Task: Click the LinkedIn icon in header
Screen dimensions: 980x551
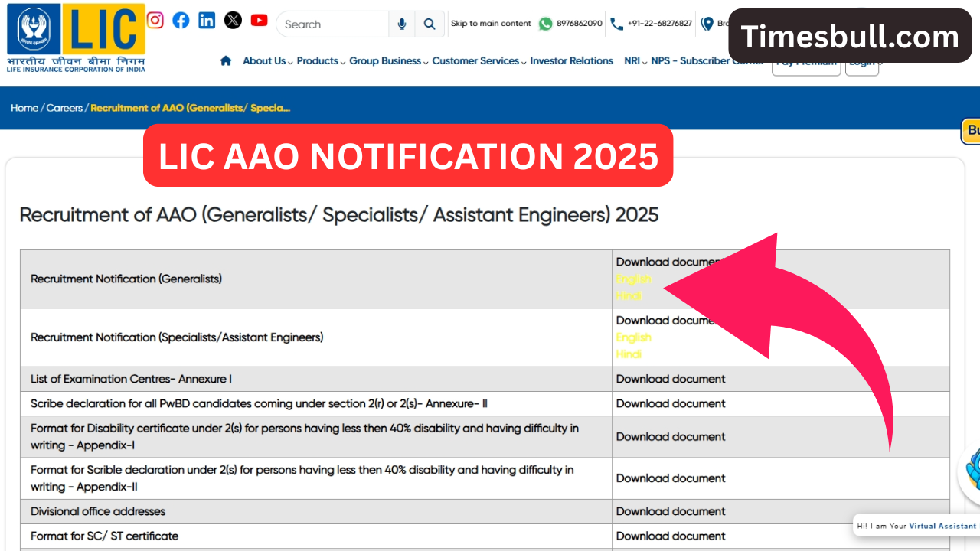Action: (207, 21)
